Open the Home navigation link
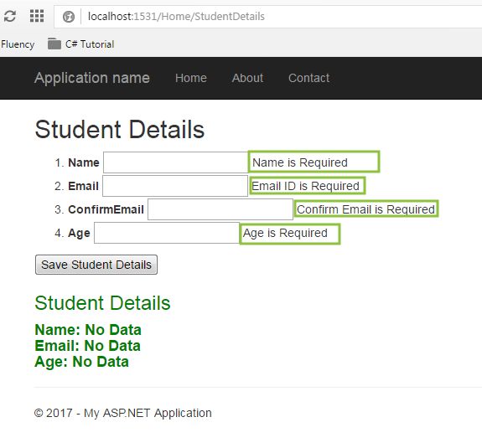This screenshot has width=482, height=448. 191,78
